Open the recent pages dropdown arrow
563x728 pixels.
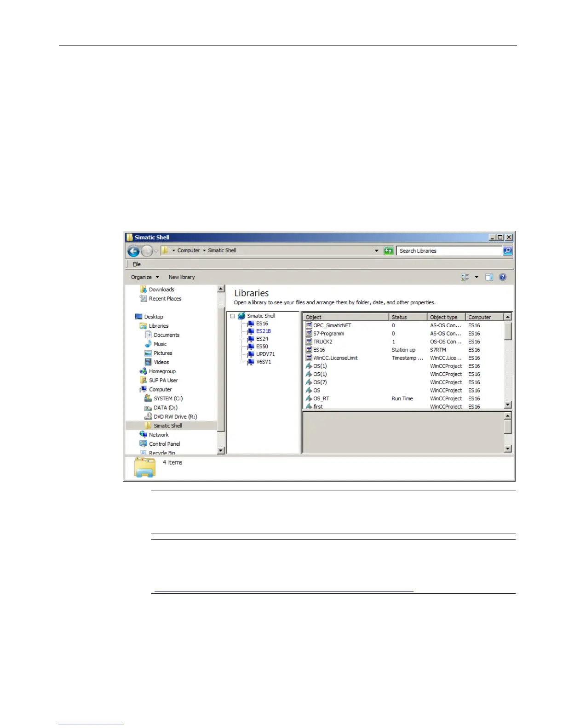[x=156, y=251]
